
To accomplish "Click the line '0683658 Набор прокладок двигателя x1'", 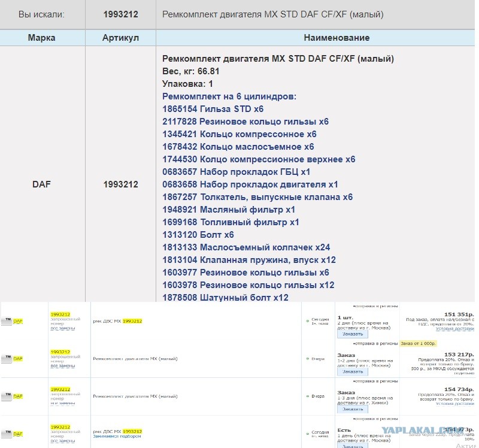I will [x=250, y=184].
